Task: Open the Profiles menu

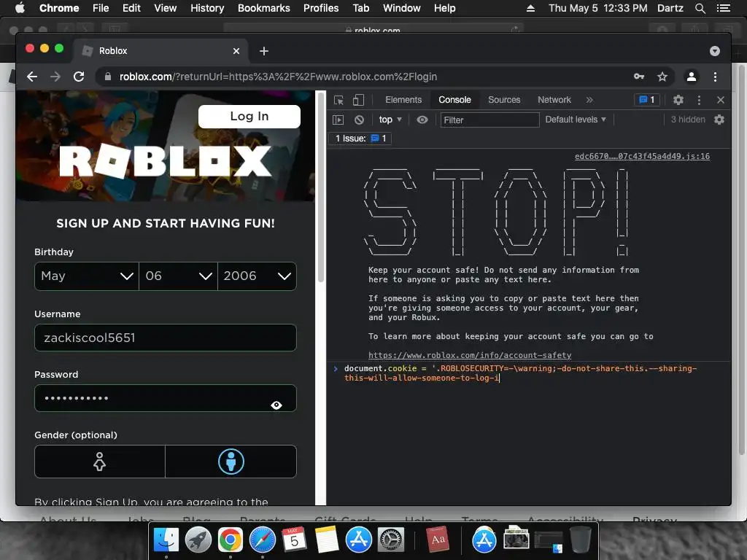Action: [321, 8]
